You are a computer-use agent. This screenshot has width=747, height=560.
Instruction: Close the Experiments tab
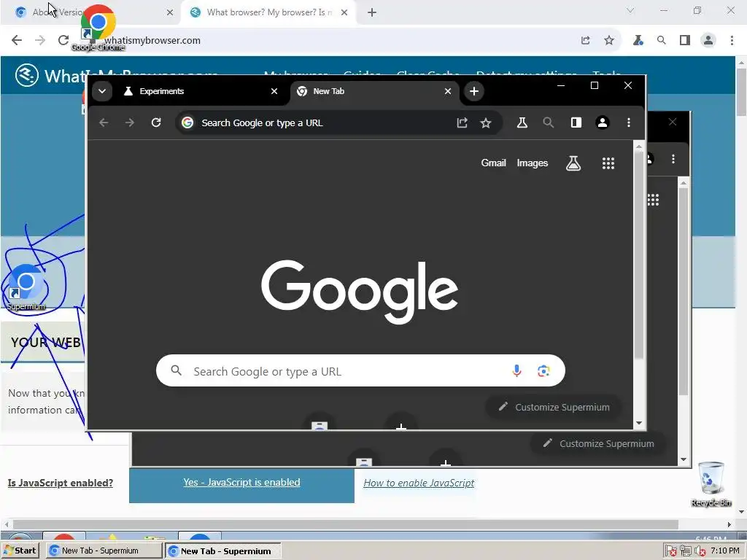[x=274, y=91]
